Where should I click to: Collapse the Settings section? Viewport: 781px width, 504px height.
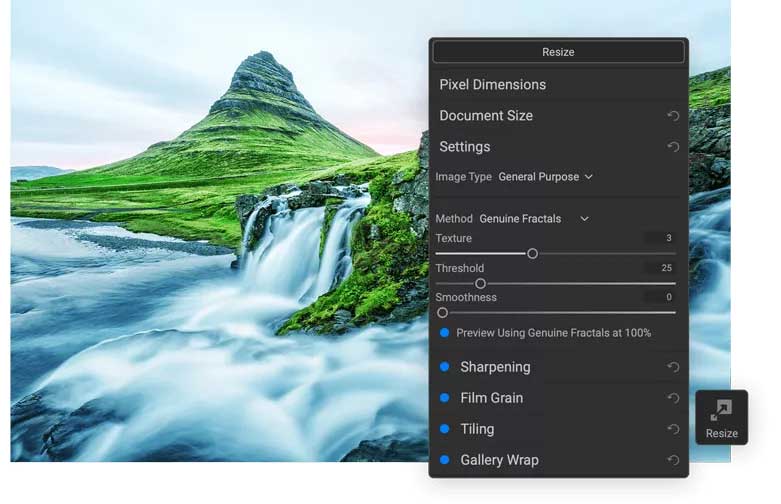(465, 147)
